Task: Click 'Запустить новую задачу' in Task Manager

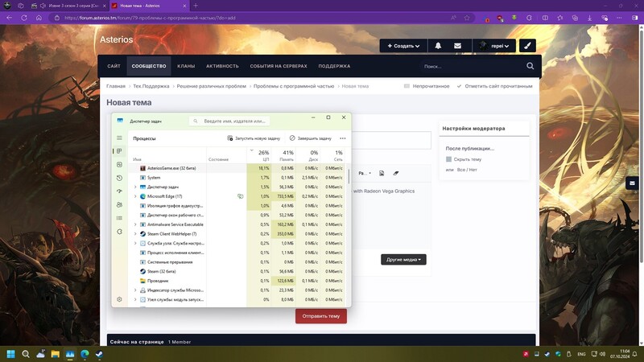Action: [254, 138]
